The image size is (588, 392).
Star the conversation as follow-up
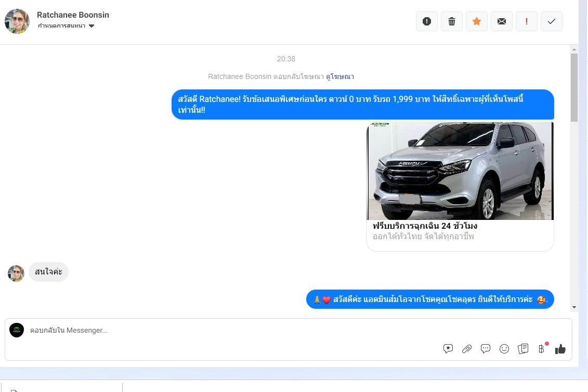point(477,21)
